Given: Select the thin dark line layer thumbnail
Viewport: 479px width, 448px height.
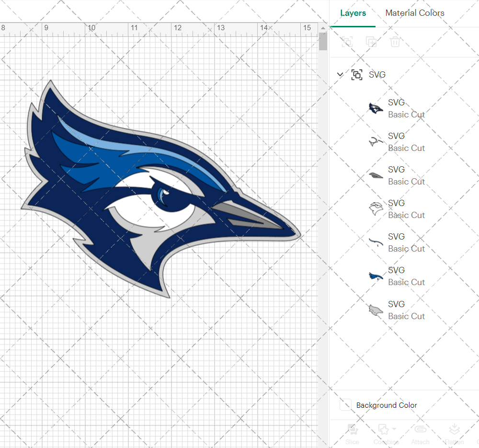Looking at the screenshot, I should [x=376, y=242].
